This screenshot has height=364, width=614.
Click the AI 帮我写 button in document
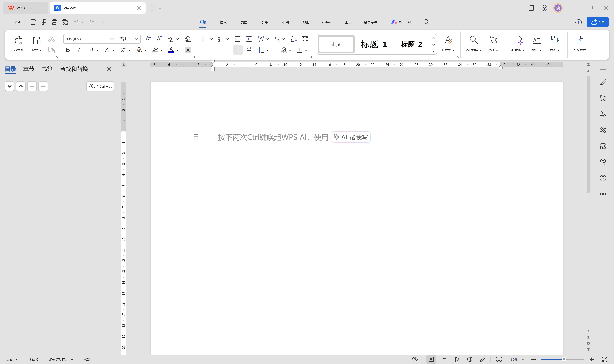[351, 137]
